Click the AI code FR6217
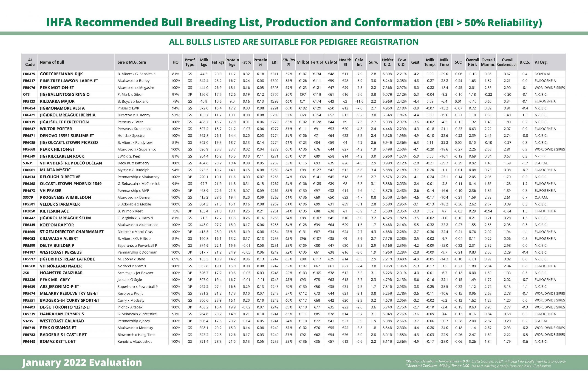The height and width of the screenshot is (376, 588). tap(29, 81)
